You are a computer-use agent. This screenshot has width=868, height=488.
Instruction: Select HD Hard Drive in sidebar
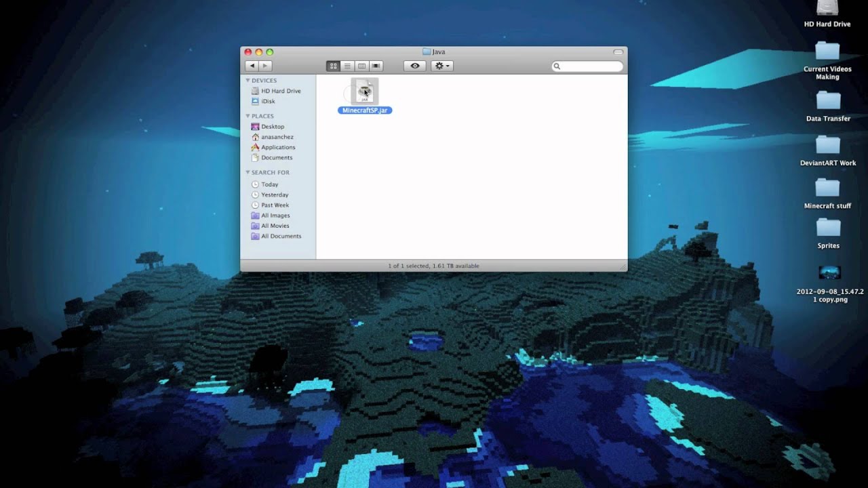tap(276, 91)
